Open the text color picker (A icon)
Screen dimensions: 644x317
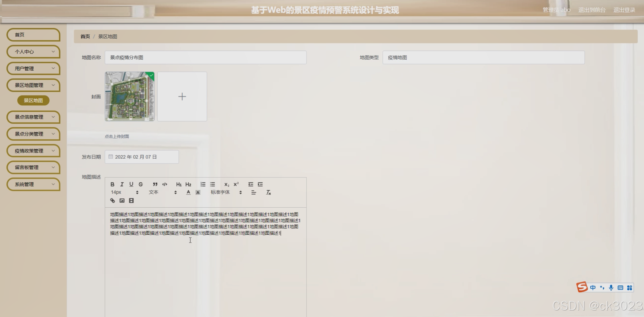pyautogui.click(x=188, y=193)
